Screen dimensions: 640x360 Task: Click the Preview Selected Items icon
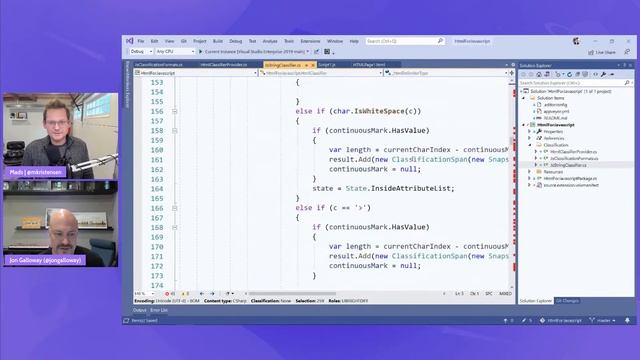pos(611,74)
